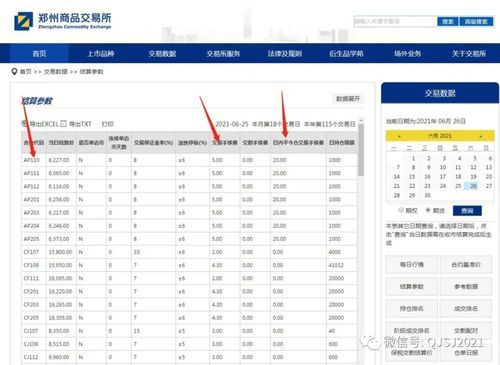
Task: Click the 导出EXCEL export icon
Action: 24,124
